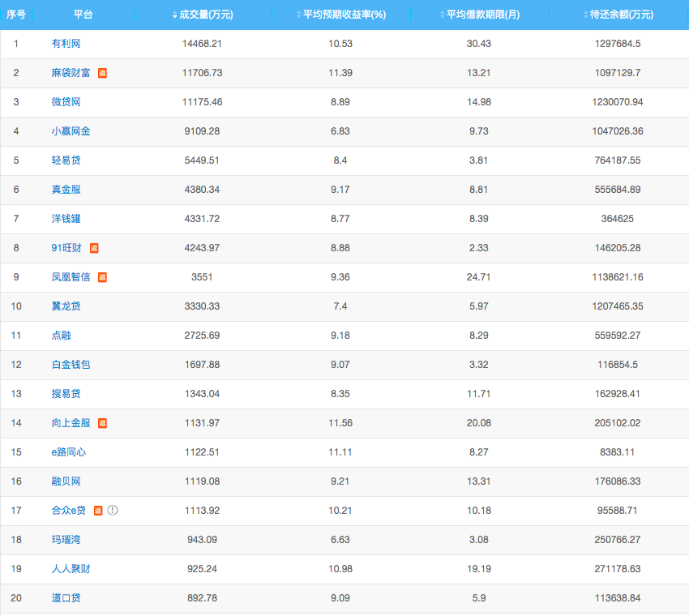This screenshot has width=689, height=616.
Task: Click the orange 返 badge next to 凤凰智信
Action: tap(102, 277)
